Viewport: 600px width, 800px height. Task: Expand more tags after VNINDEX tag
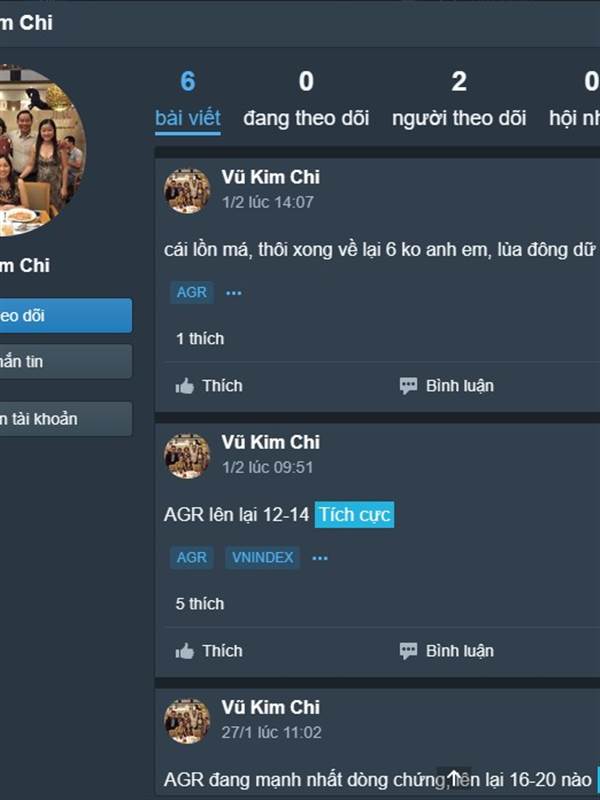[x=320, y=558]
